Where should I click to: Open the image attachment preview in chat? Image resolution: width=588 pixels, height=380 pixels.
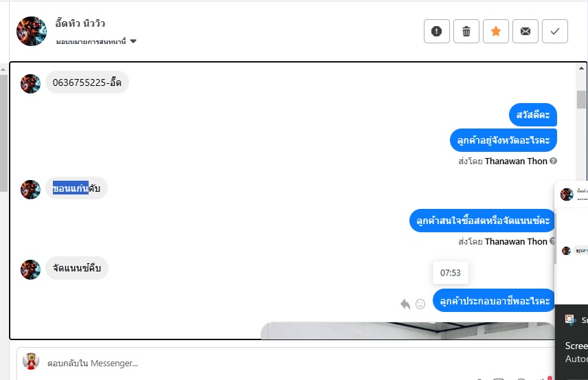point(407,331)
